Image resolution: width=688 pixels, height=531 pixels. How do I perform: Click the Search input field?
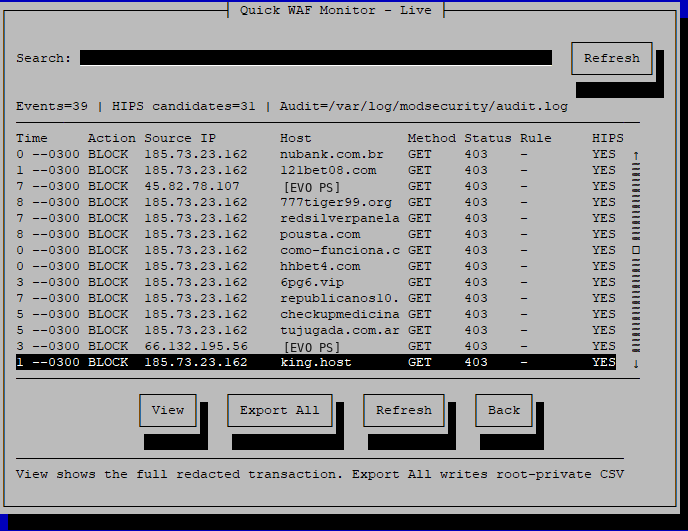click(x=316, y=58)
